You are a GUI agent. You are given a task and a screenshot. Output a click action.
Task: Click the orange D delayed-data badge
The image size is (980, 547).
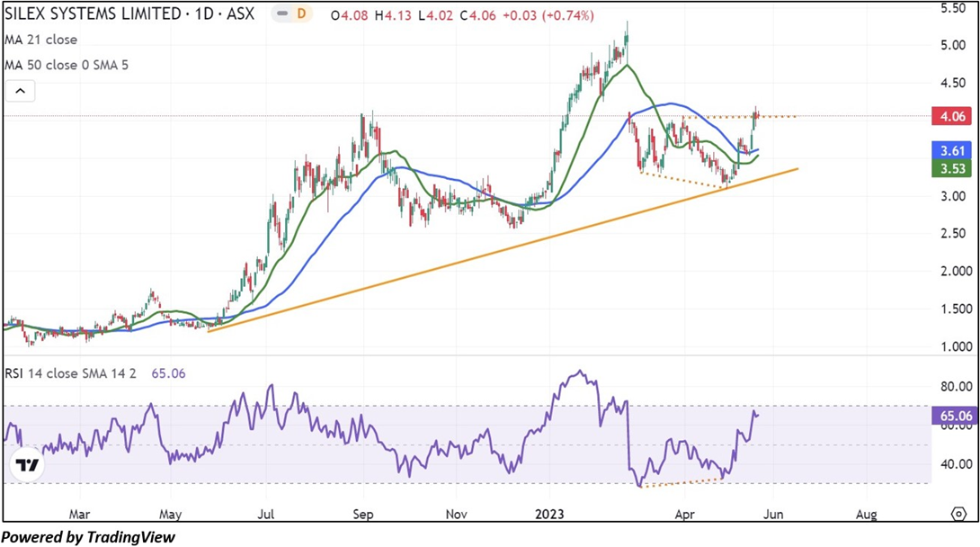(x=301, y=15)
